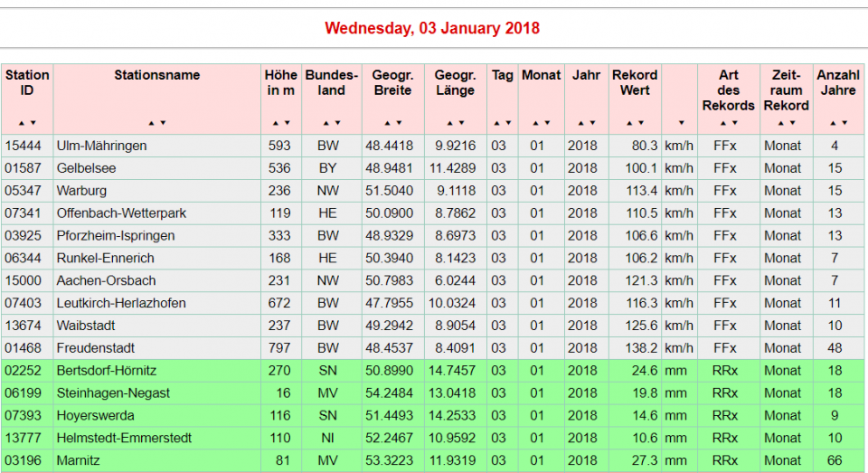Sort Monat column descending arrow

pyautogui.click(x=547, y=123)
